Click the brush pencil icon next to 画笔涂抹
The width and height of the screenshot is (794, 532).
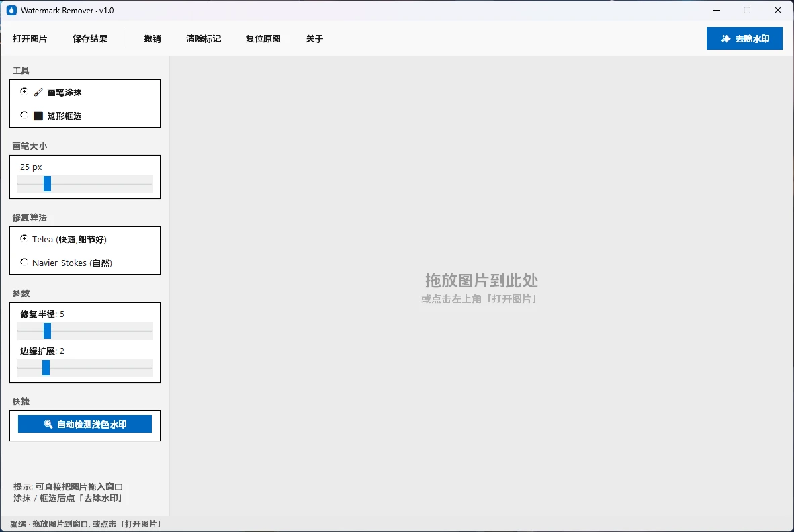[x=38, y=92]
